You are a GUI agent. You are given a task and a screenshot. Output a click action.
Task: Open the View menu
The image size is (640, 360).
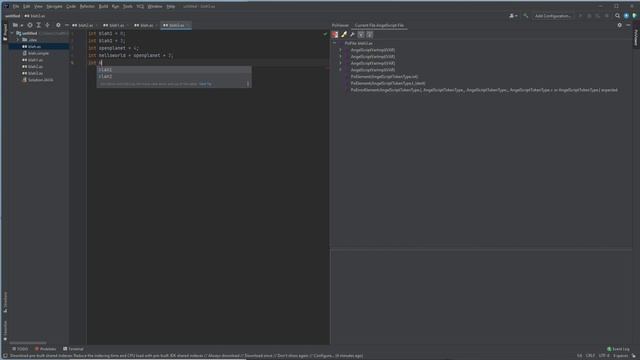(38, 7)
